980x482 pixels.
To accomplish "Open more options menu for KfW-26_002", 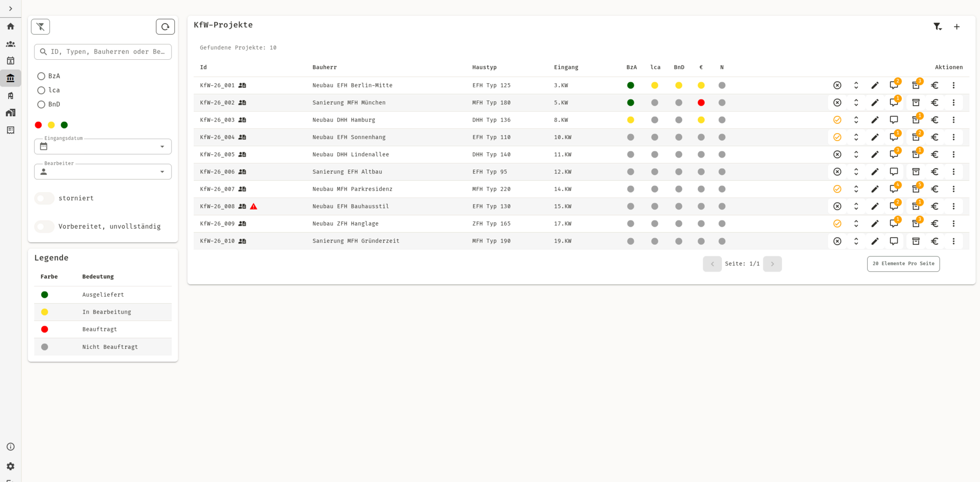I will click(954, 103).
